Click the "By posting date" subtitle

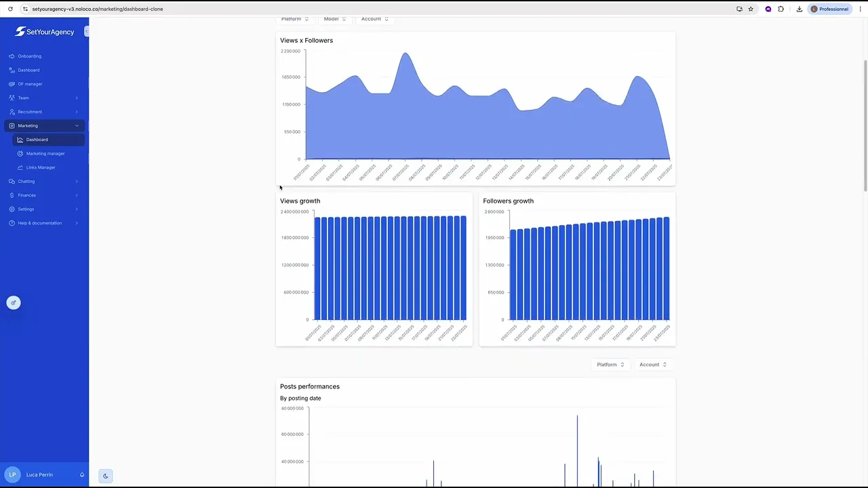tap(300, 399)
